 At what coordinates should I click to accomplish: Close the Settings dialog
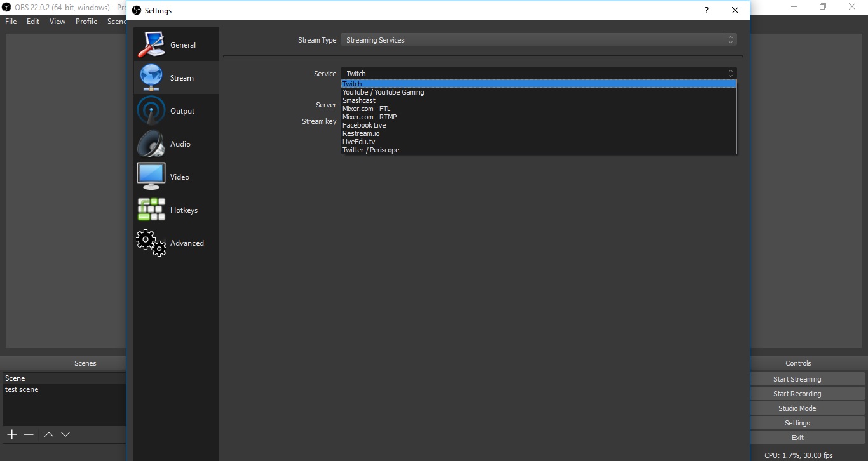[x=735, y=10]
